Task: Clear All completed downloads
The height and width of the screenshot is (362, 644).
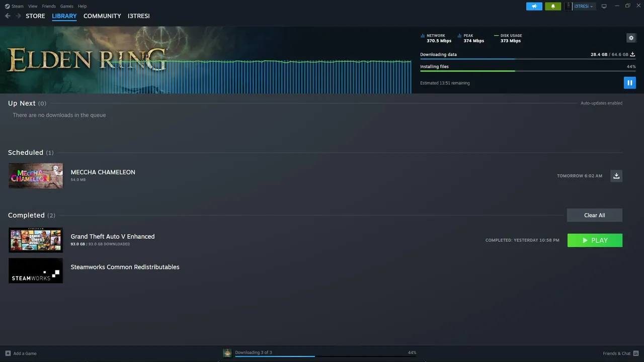Action: click(595, 215)
